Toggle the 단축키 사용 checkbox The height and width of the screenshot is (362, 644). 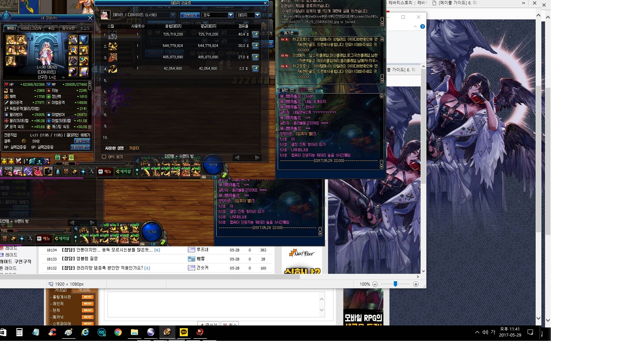point(192,53)
